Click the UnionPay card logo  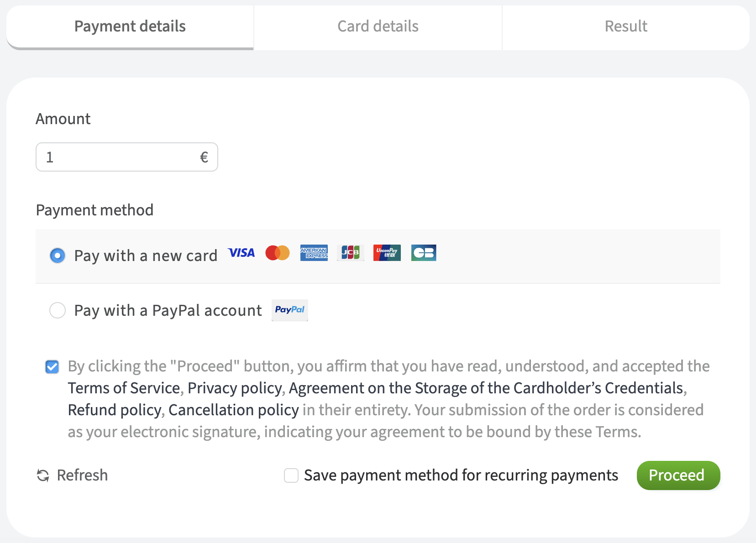pyautogui.click(x=387, y=253)
